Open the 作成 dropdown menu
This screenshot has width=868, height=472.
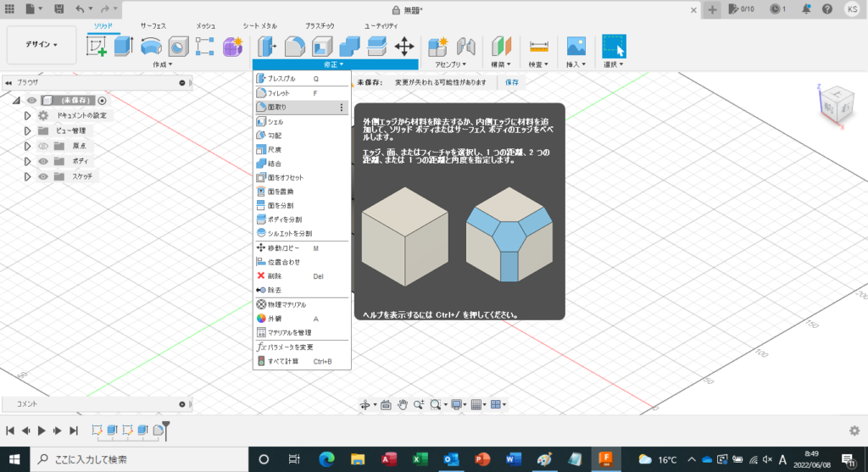(x=162, y=64)
